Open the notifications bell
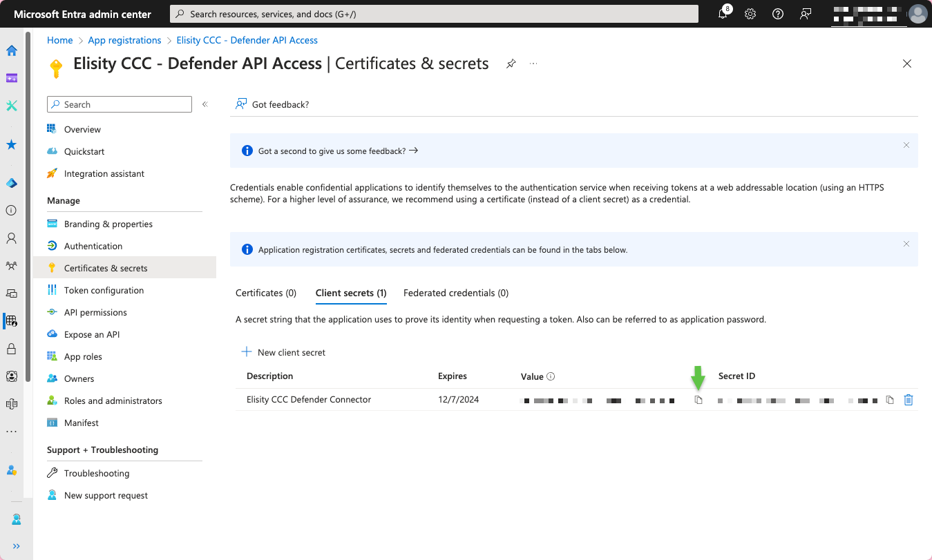The width and height of the screenshot is (932, 560). pyautogui.click(x=723, y=14)
